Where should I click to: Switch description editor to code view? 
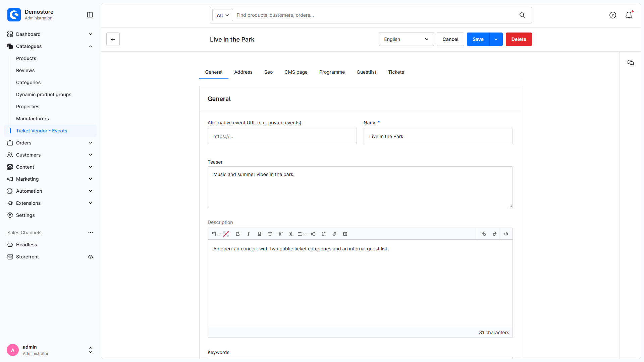click(506, 234)
